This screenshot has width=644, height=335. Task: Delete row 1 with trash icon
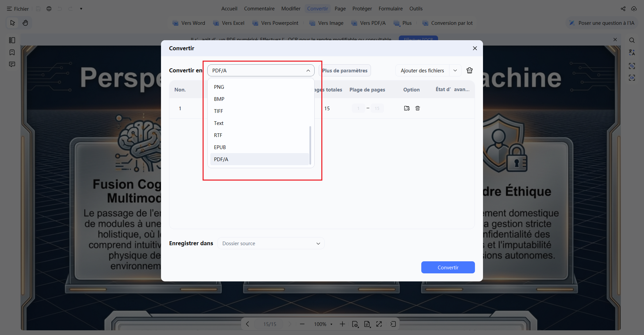pos(418,108)
